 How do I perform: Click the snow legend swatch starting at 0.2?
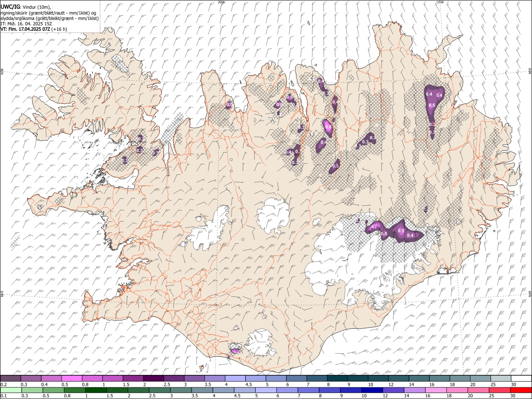[x=10, y=378]
